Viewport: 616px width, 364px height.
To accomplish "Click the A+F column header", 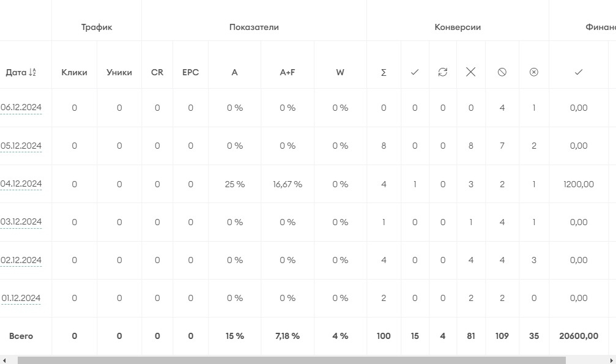I will pos(288,72).
